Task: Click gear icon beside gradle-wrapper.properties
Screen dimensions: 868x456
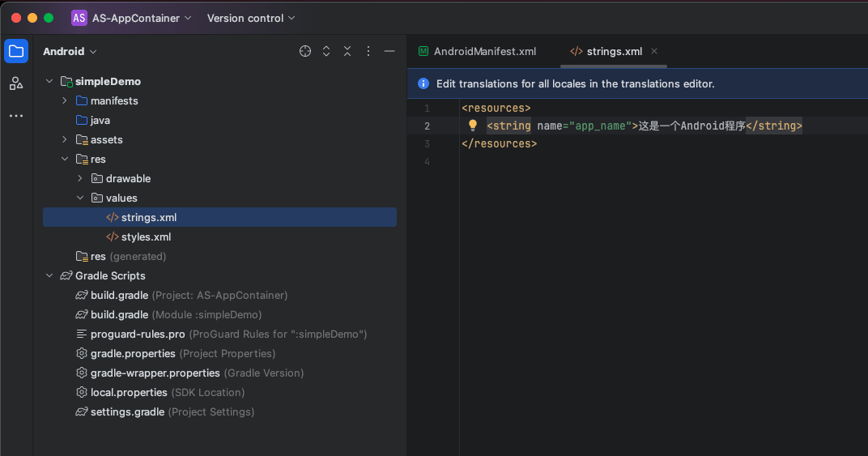Action: coord(81,373)
